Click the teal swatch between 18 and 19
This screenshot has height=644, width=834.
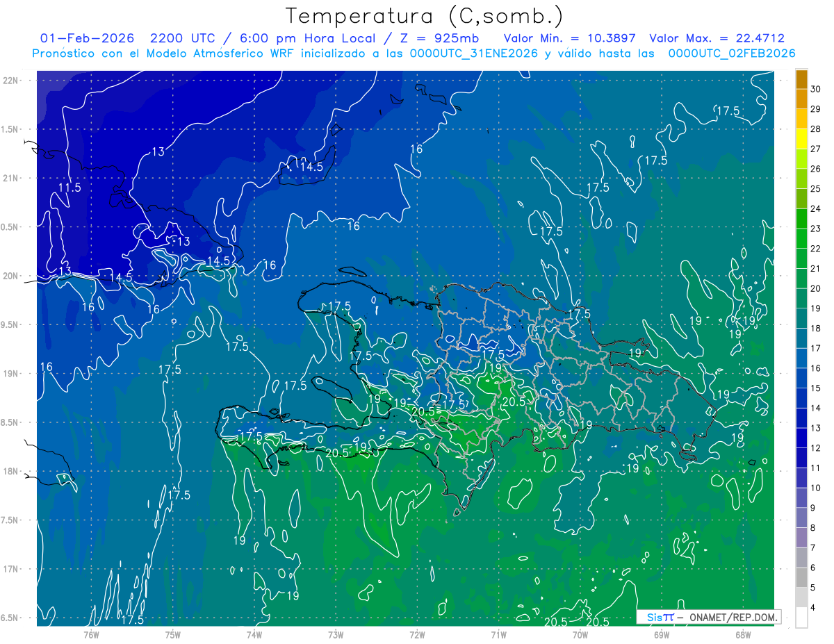tap(801, 318)
